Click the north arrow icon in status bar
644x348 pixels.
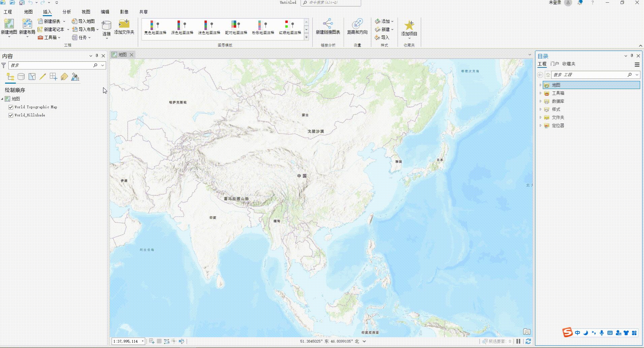[182, 341]
